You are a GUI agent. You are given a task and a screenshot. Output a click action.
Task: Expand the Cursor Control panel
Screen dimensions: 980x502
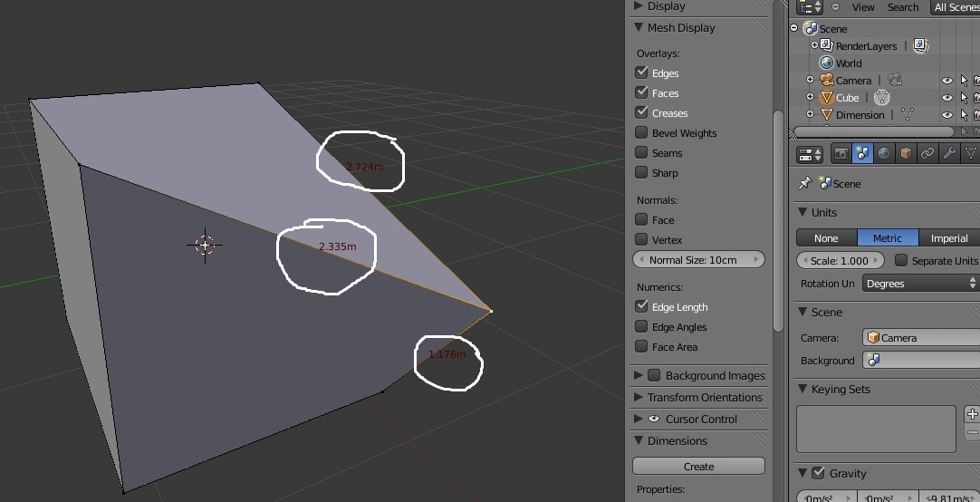639,419
